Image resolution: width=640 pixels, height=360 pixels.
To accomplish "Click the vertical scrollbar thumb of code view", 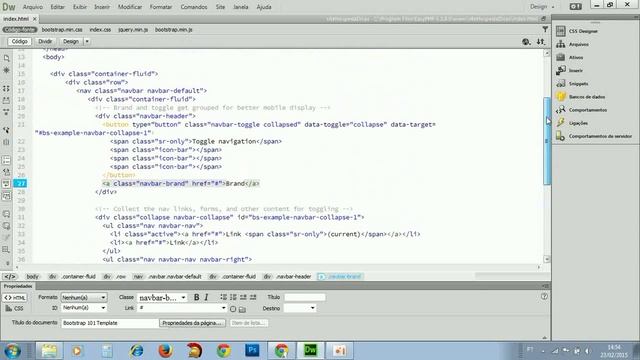I will pos(547,141).
